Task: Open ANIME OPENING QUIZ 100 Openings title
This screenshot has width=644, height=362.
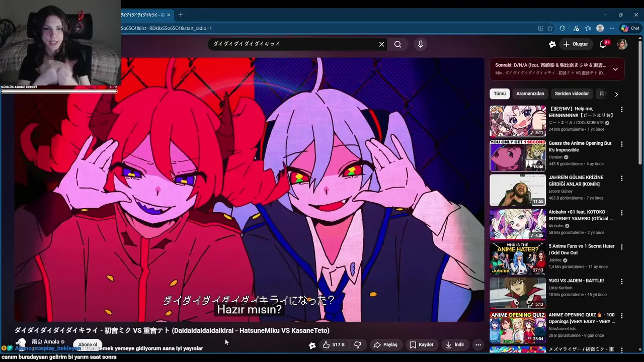Action: [582, 318]
